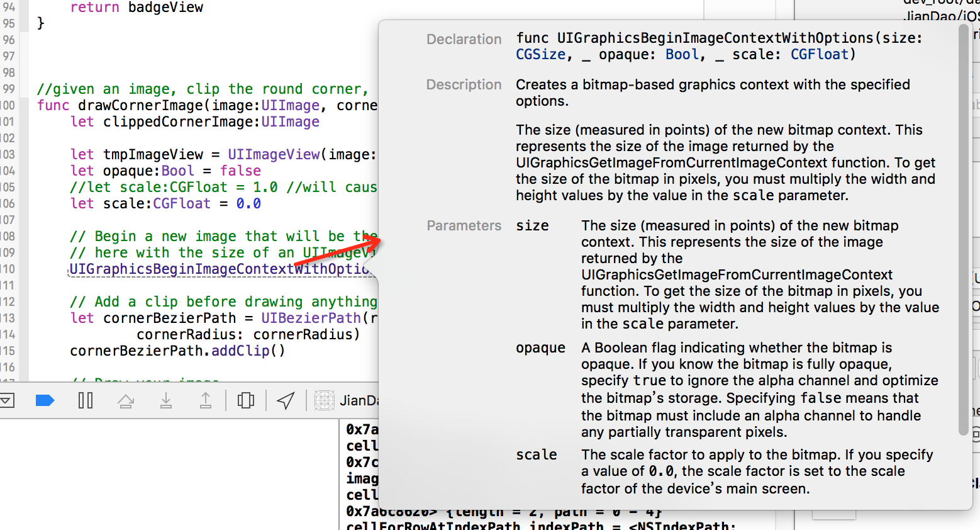
Task: Click the 'opaque' parameter name in popover
Action: [540, 348]
